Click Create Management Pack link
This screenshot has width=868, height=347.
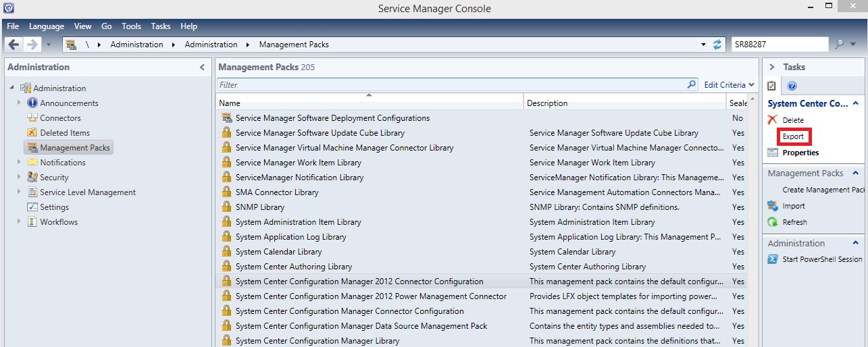pyautogui.click(x=823, y=190)
